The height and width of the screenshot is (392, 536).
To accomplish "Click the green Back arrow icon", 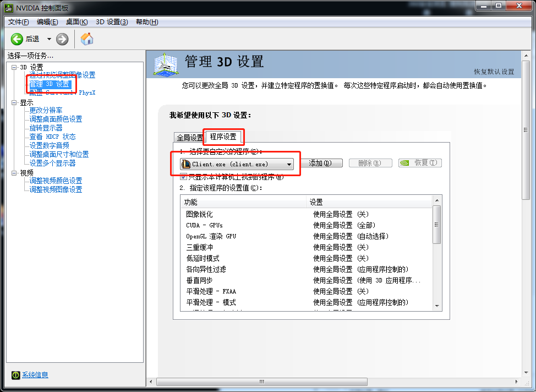I will pos(17,39).
